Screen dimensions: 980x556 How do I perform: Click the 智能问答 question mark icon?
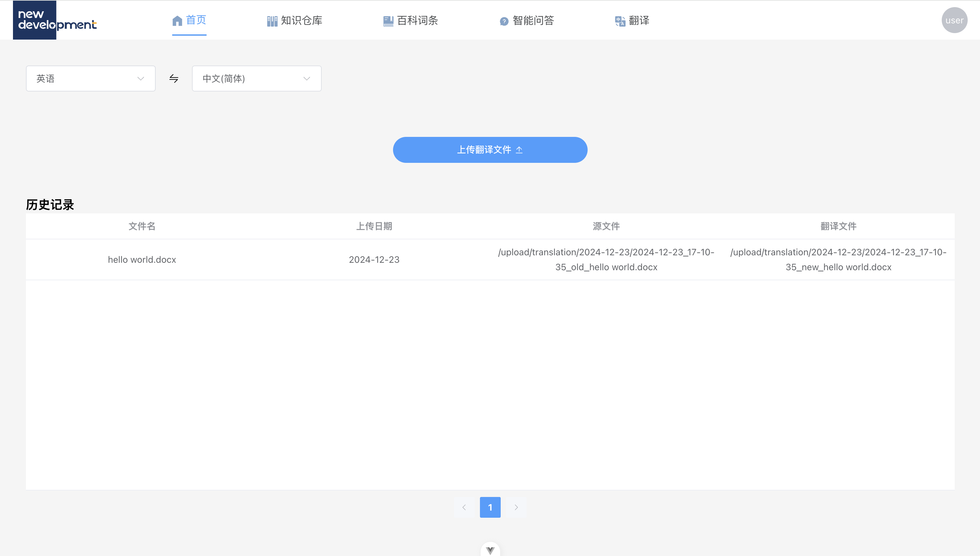pos(503,21)
